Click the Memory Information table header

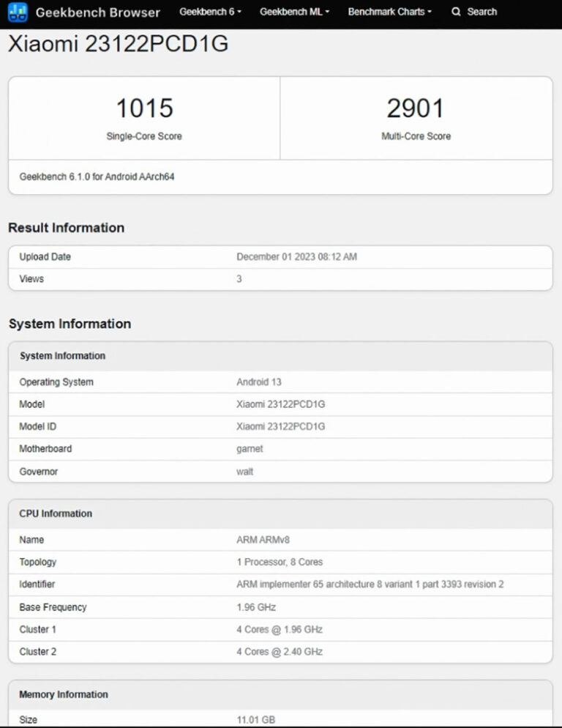click(64, 694)
